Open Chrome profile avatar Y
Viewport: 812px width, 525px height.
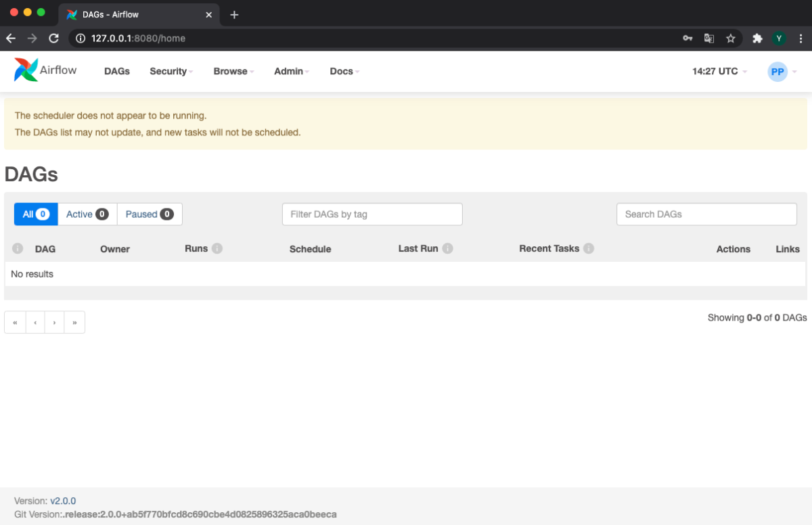[779, 39]
